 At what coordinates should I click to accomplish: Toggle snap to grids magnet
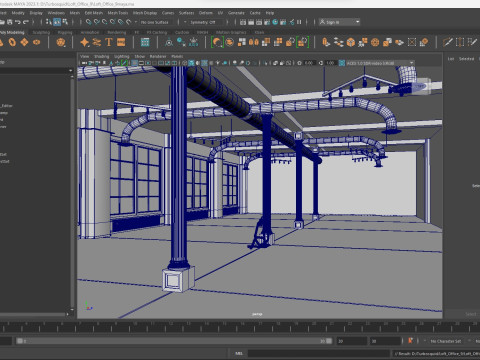pos(88,22)
